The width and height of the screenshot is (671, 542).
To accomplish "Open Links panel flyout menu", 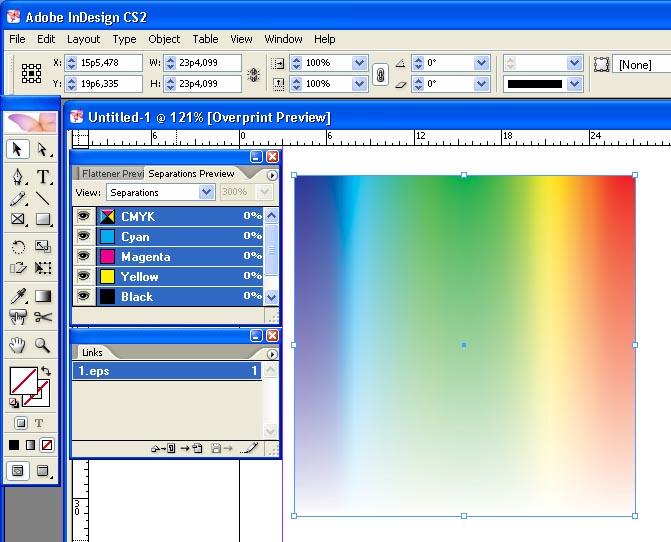I will point(272,354).
